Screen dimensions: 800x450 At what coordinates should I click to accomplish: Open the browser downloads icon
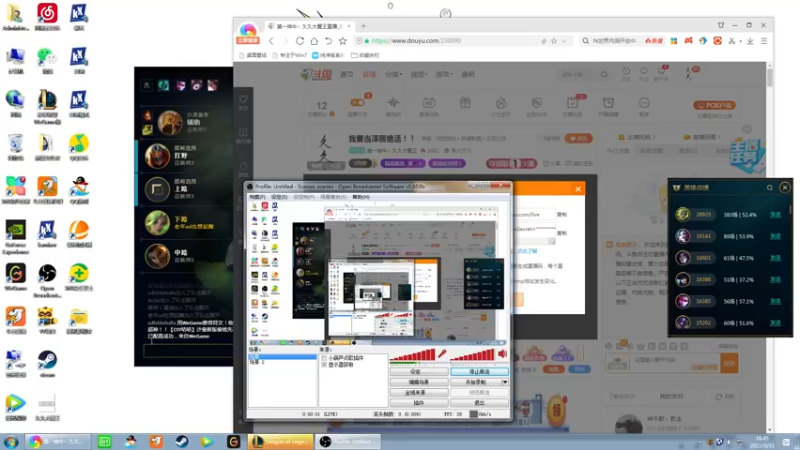tap(750, 41)
